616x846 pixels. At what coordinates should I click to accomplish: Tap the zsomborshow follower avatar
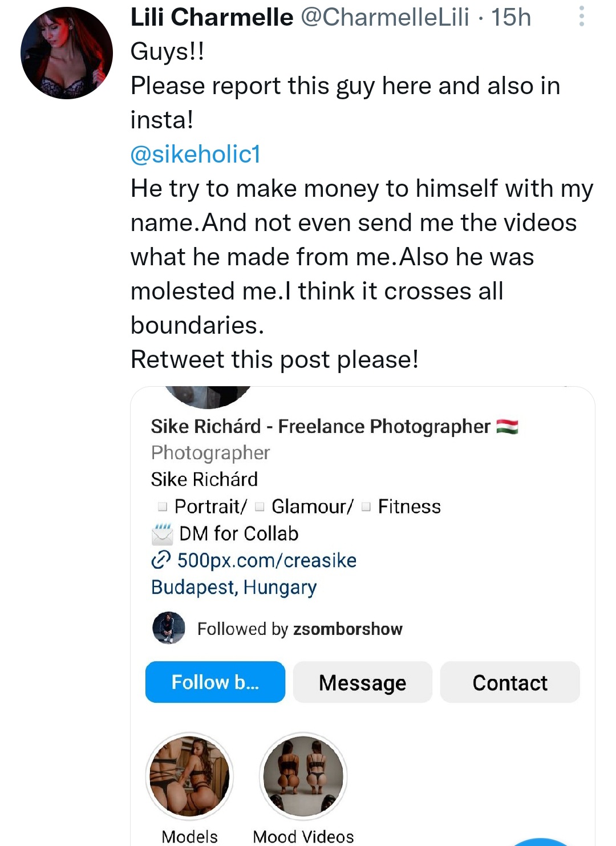coord(168,628)
